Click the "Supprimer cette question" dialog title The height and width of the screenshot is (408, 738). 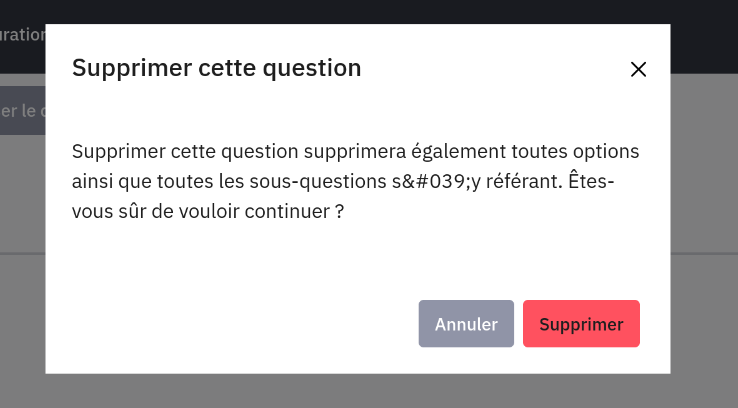[216, 68]
